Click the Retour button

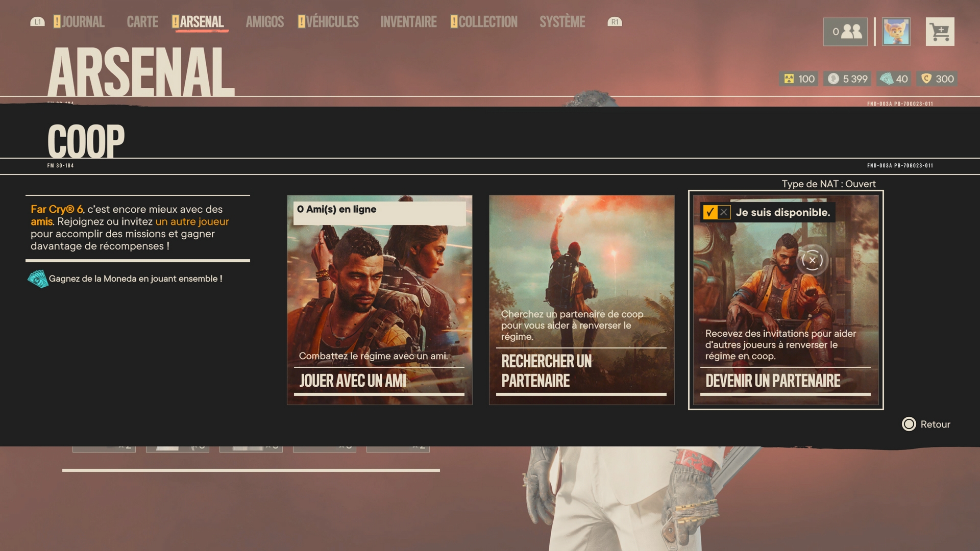click(926, 424)
